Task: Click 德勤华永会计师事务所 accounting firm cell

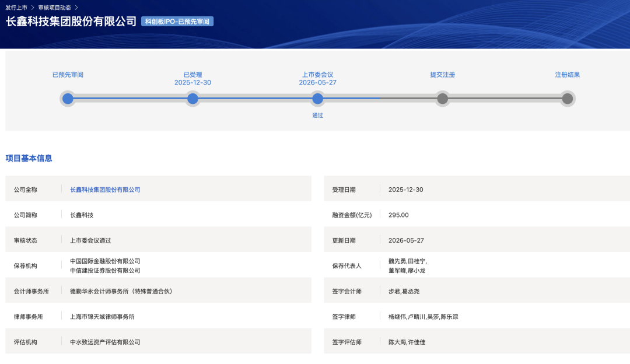Action: [x=121, y=291]
